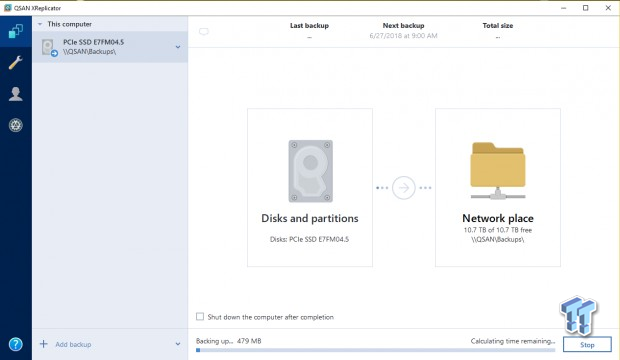
Task: Click Disks: PCIe SSD E7FM04.5 text
Action: [x=310, y=239]
